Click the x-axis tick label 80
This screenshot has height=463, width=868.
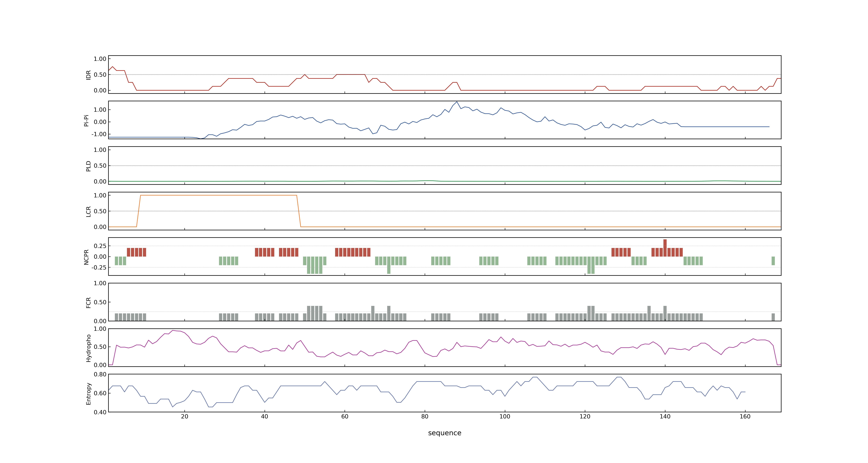point(425,416)
